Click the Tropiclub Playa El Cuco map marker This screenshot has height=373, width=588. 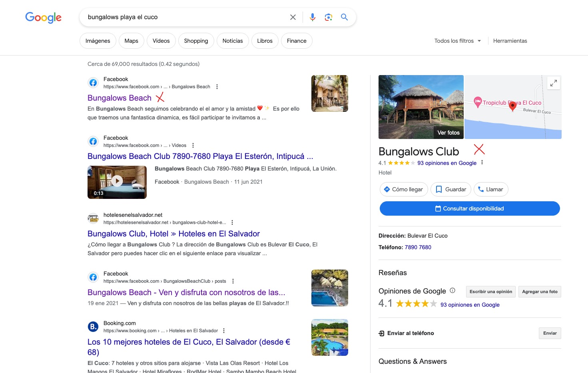tap(478, 102)
